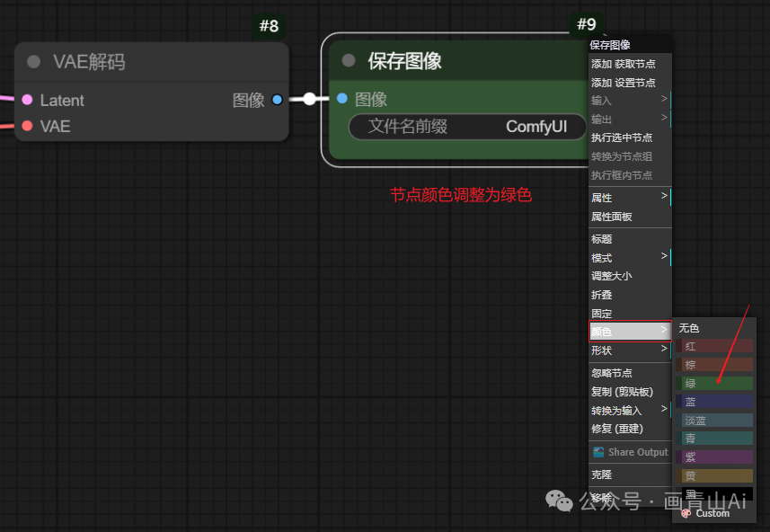Click the red VAE input socket
The width and height of the screenshot is (770, 532).
click(x=28, y=126)
